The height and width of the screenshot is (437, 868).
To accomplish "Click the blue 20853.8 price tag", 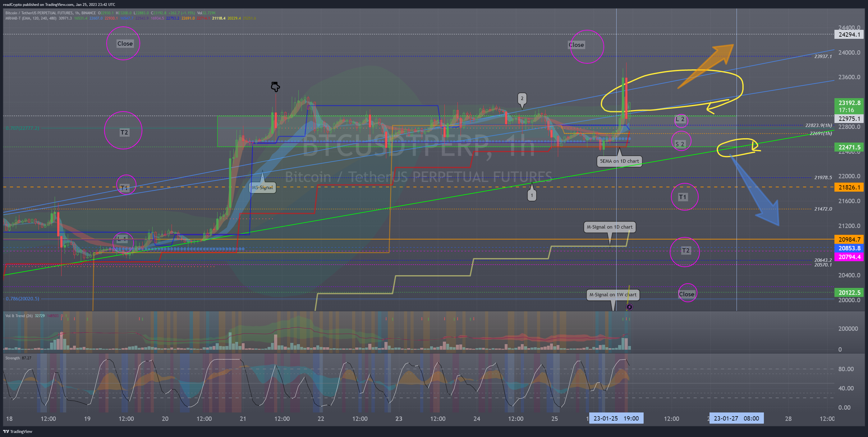I will point(849,248).
